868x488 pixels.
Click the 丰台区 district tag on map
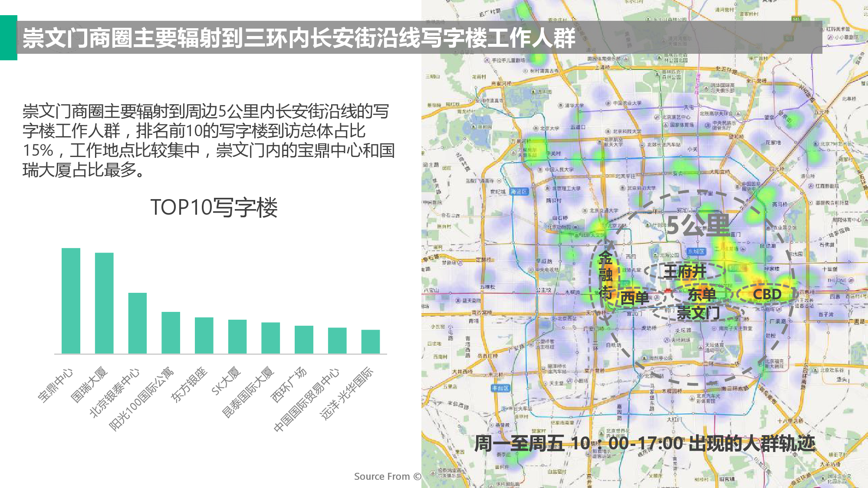tap(500, 388)
